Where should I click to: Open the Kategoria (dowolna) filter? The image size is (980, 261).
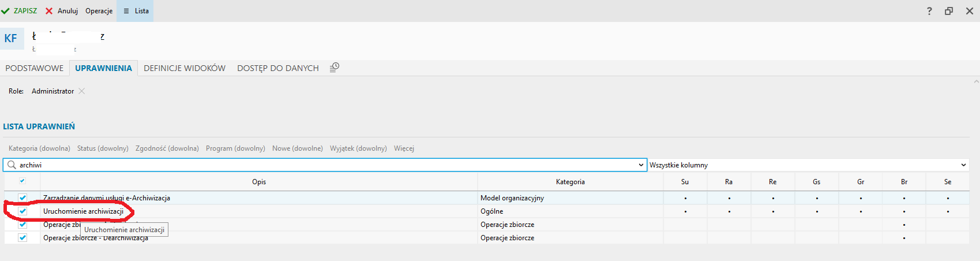pos(39,148)
